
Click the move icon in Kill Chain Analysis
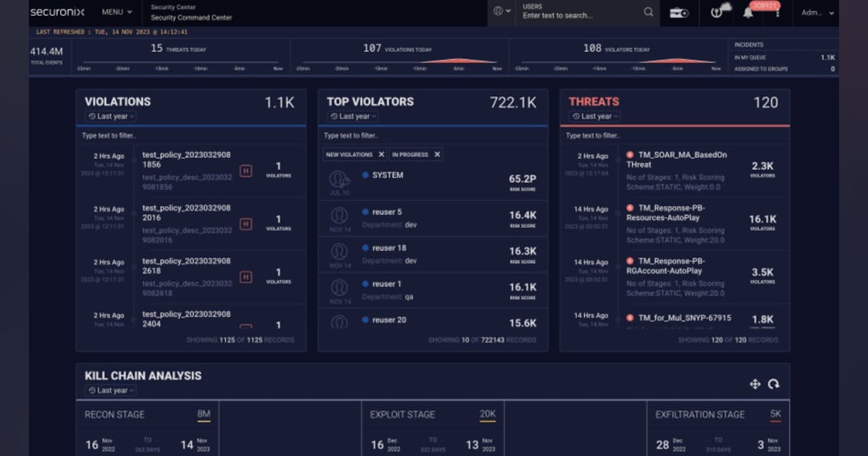755,384
